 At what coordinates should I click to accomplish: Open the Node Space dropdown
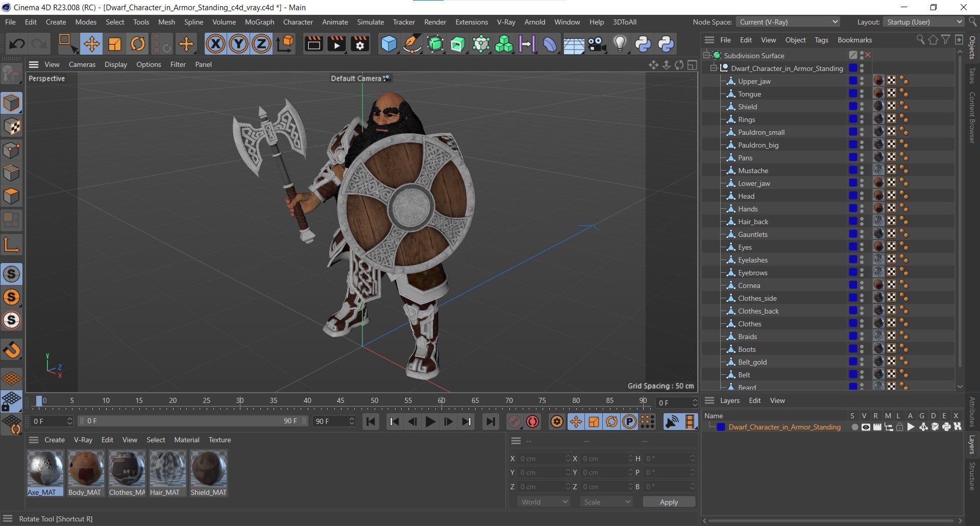click(x=788, y=22)
